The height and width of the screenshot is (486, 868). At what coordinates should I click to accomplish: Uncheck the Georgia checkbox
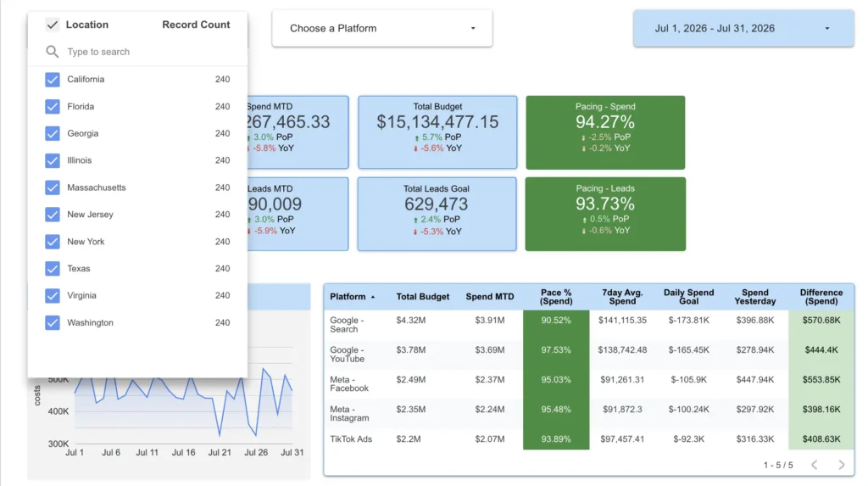tap(53, 133)
